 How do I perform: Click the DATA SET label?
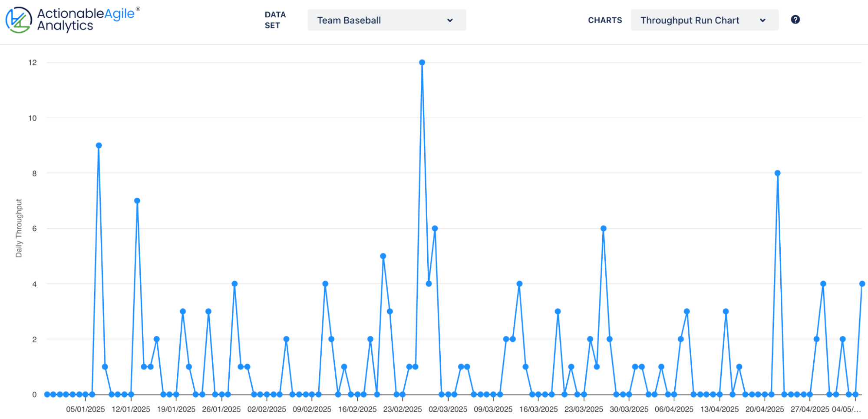pos(275,20)
